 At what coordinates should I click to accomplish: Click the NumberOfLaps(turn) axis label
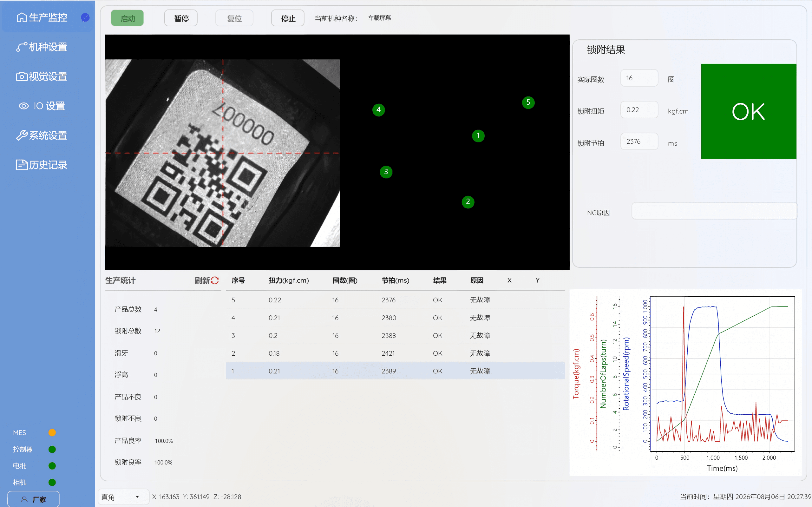coord(603,374)
